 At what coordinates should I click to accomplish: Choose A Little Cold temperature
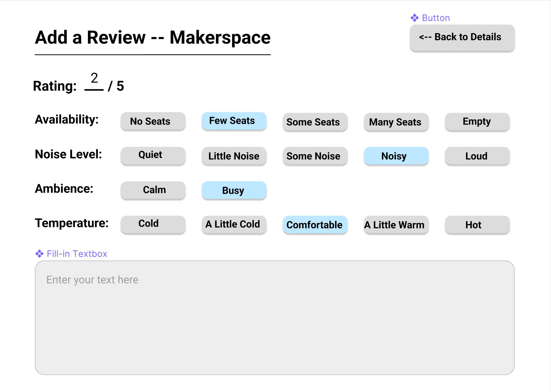coord(234,224)
